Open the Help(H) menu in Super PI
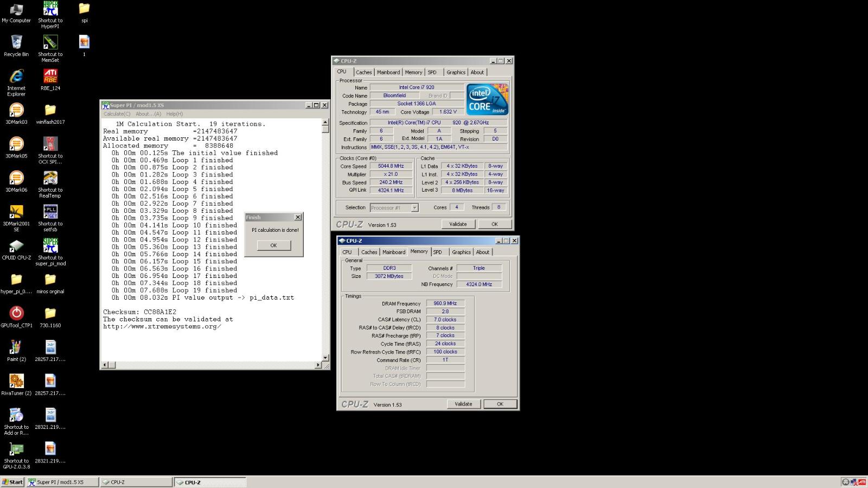This screenshot has height=488, width=868. (174, 114)
